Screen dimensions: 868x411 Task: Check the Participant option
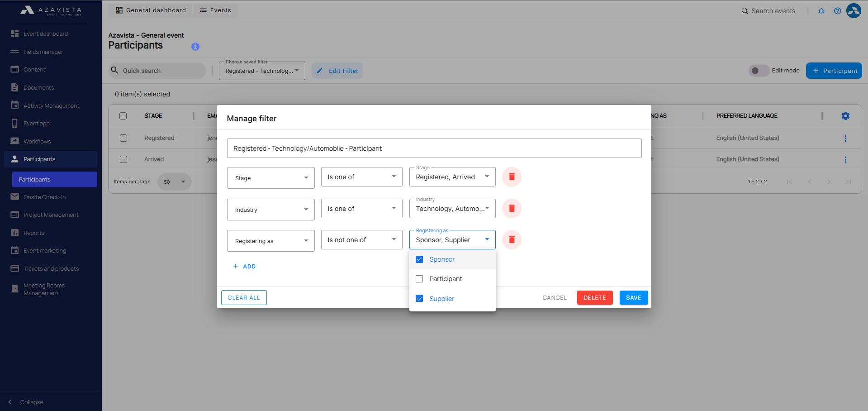(x=419, y=279)
